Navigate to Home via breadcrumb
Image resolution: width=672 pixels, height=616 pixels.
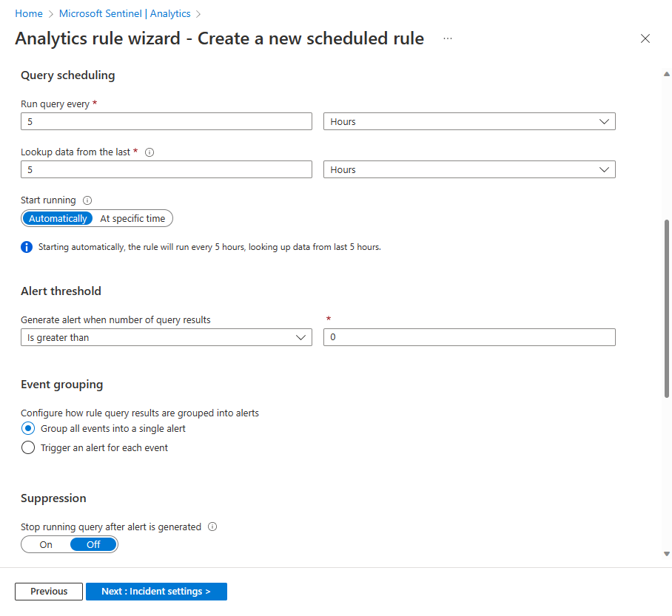pyautogui.click(x=29, y=13)
